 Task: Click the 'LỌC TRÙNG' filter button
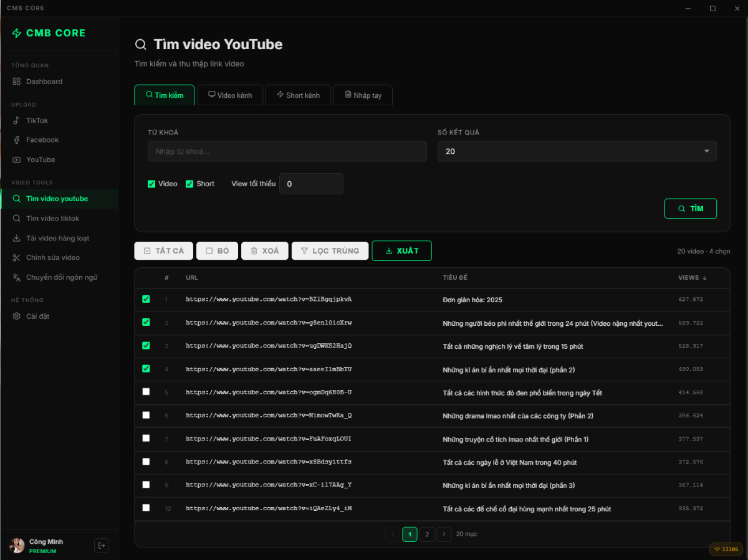(330, 250)
